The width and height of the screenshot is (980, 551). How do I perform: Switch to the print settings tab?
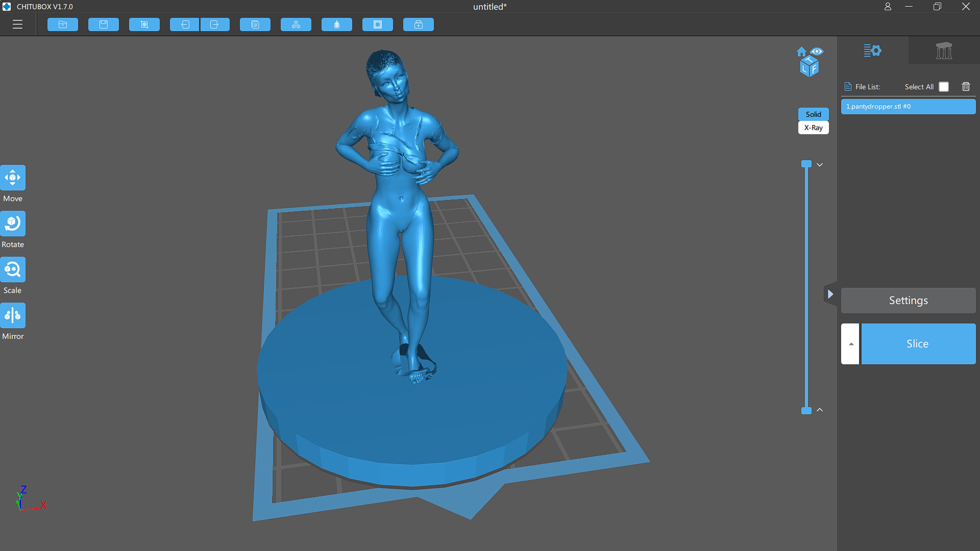873,51
